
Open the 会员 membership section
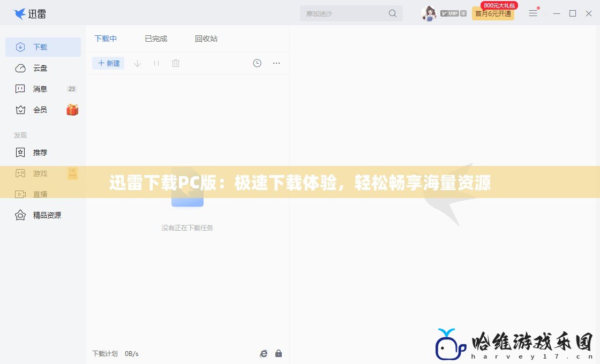(x=43, y=110)
